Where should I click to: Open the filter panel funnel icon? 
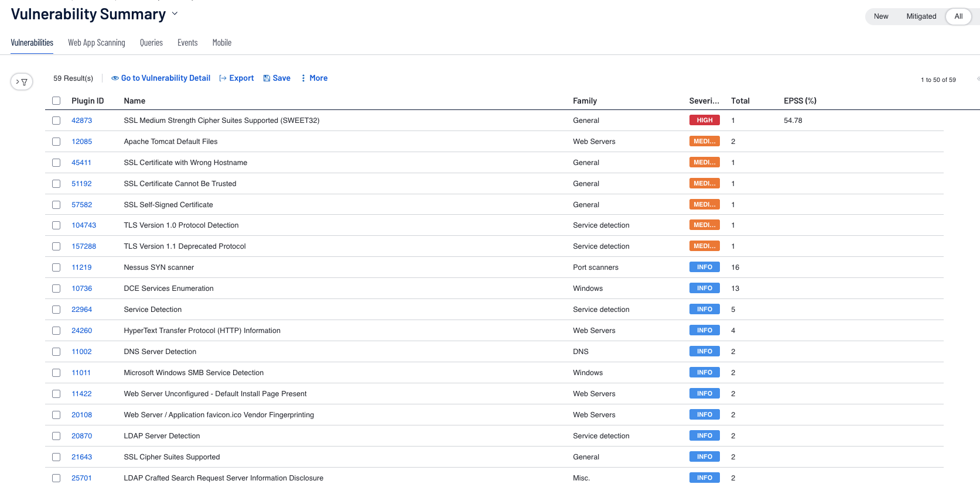[x=24, y=82]
